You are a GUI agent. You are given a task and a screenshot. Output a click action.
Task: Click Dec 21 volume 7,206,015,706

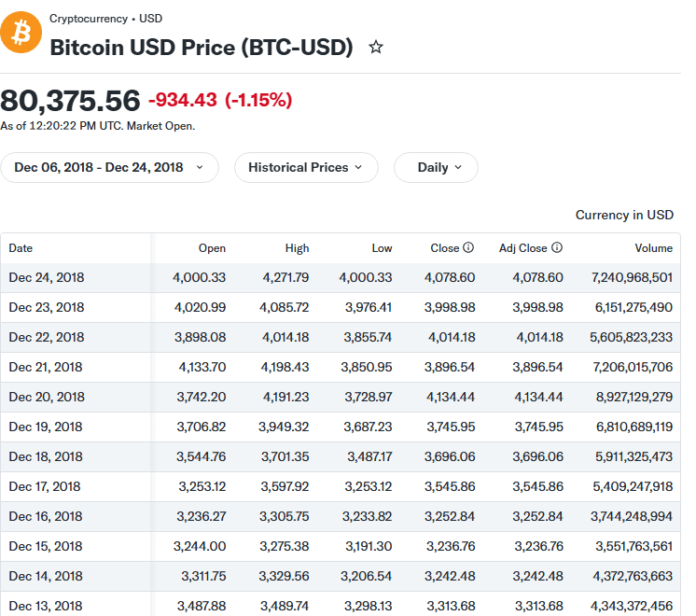(633, 367)
